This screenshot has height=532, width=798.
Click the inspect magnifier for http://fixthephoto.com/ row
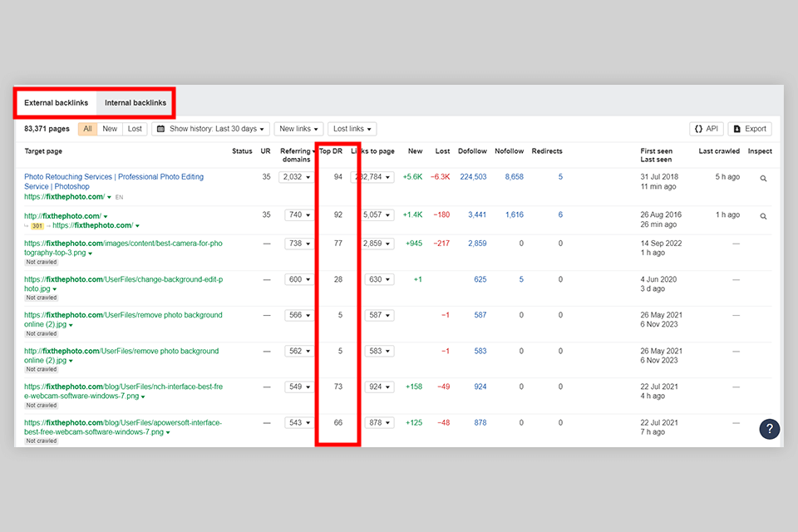(x=763, y=216)
